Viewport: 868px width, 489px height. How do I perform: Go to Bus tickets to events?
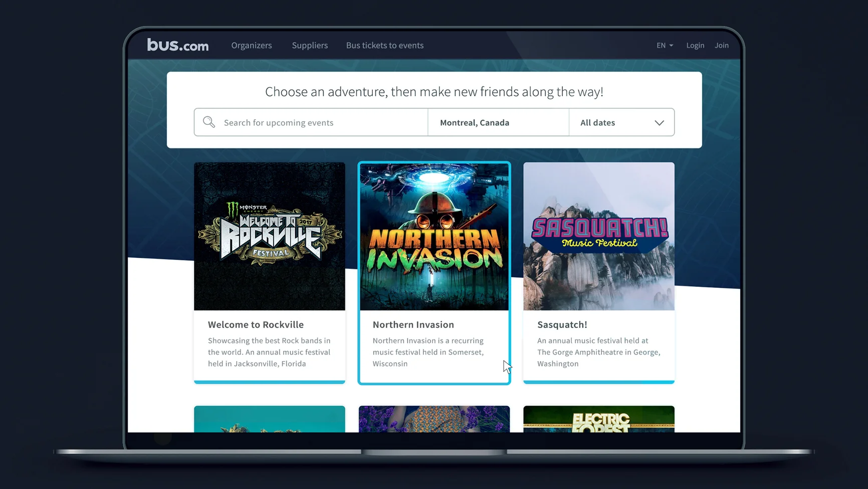[385, 45]
